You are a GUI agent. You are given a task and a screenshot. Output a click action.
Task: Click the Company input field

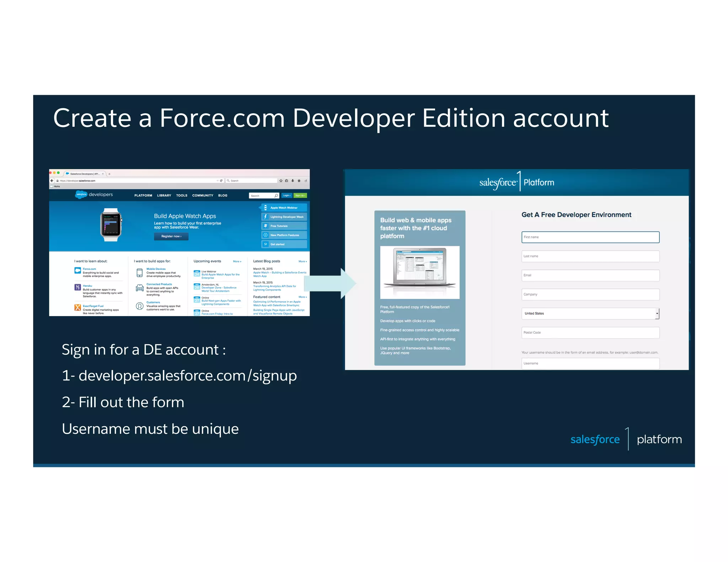tap(590, 294)
